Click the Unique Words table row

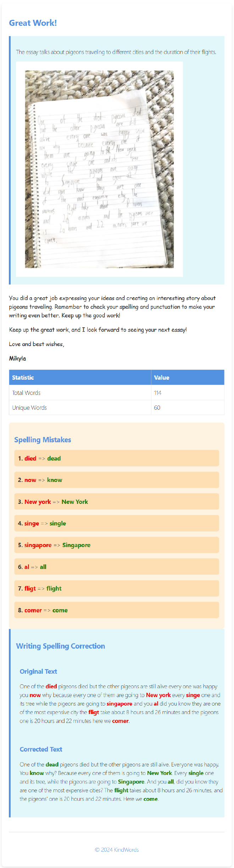(x=117, y=408)
